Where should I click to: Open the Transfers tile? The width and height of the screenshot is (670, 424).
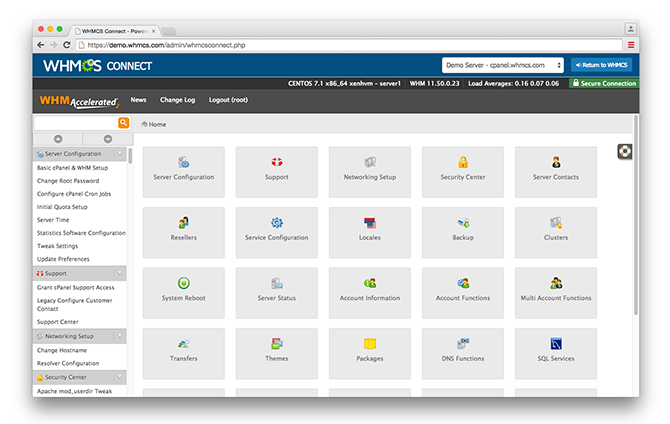pyautogui.click(x=184, y=353)
